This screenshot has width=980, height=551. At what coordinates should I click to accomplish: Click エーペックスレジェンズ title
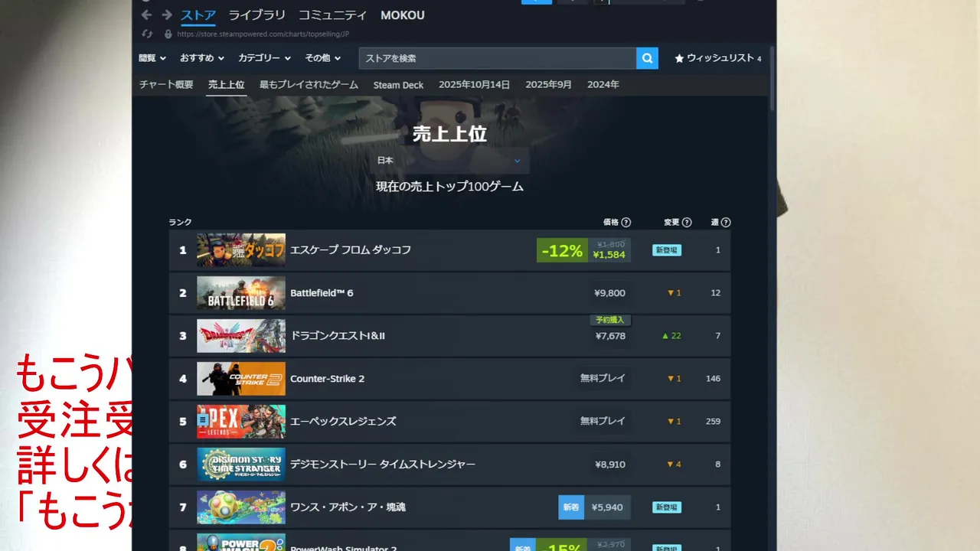(343, 422)
